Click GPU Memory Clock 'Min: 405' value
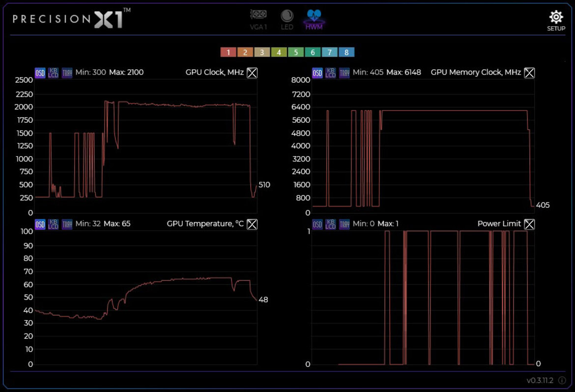 (x=368, y=72)
